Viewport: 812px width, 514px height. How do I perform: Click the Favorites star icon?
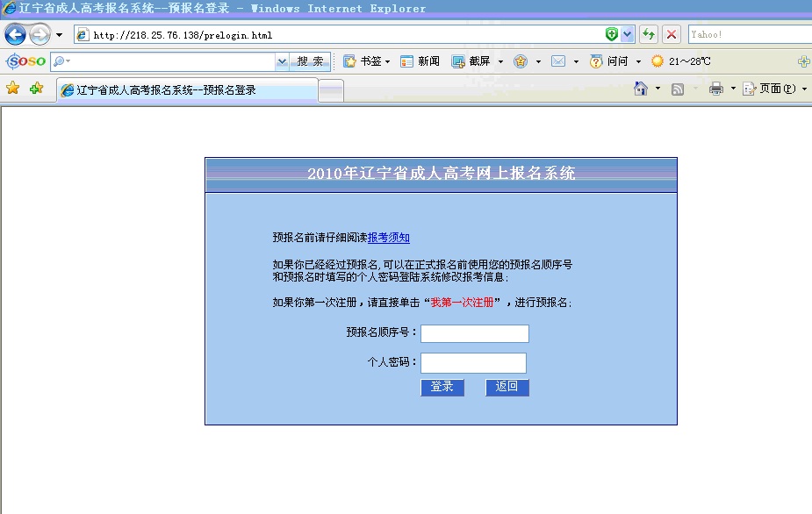pyautogui.click(x=13, y=88)
